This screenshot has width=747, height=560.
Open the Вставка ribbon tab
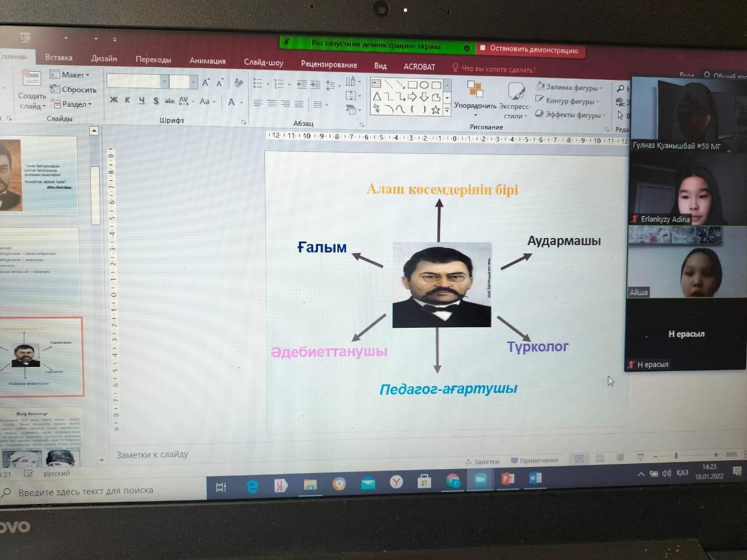coord(59,58)
